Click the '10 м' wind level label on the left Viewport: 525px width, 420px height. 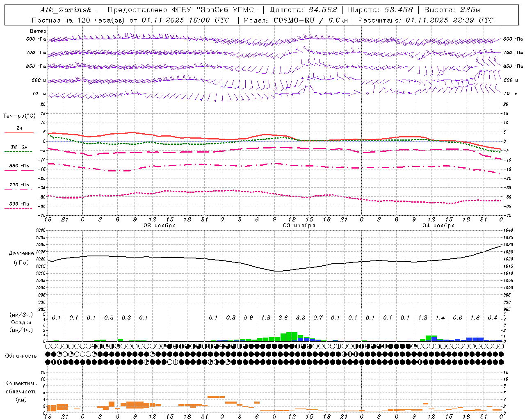click(39, 94)
